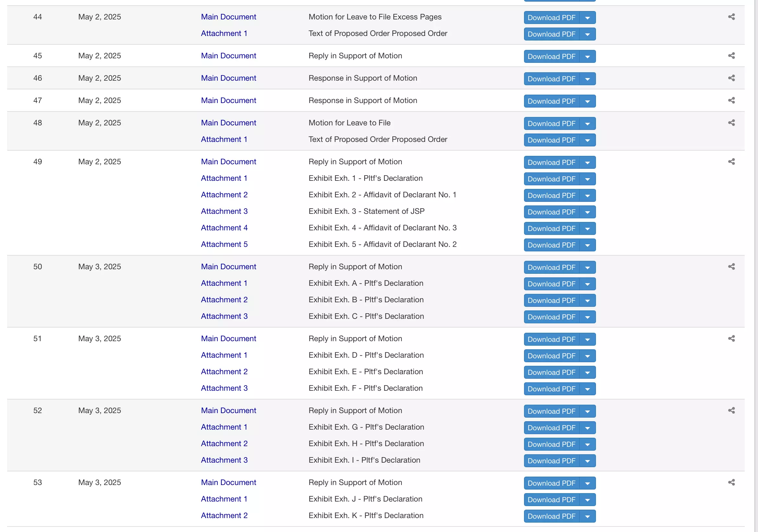Viewport: 758px width, 532px height.
Task: Download PDF of Exhibit Exh. G - Pltf's Declaration
Action: [551, 428]
